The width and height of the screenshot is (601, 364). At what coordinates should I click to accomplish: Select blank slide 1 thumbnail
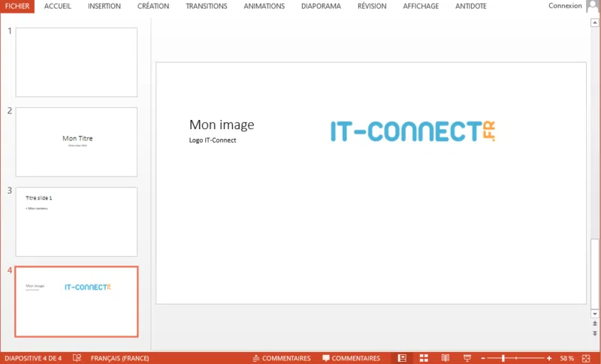pyautogui.click(x=77, y=62)
